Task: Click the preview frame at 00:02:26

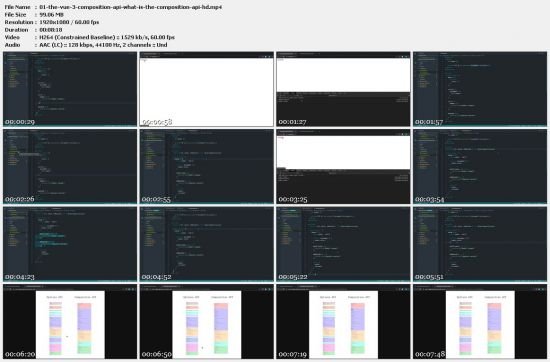Action: (x=70, y=167)
